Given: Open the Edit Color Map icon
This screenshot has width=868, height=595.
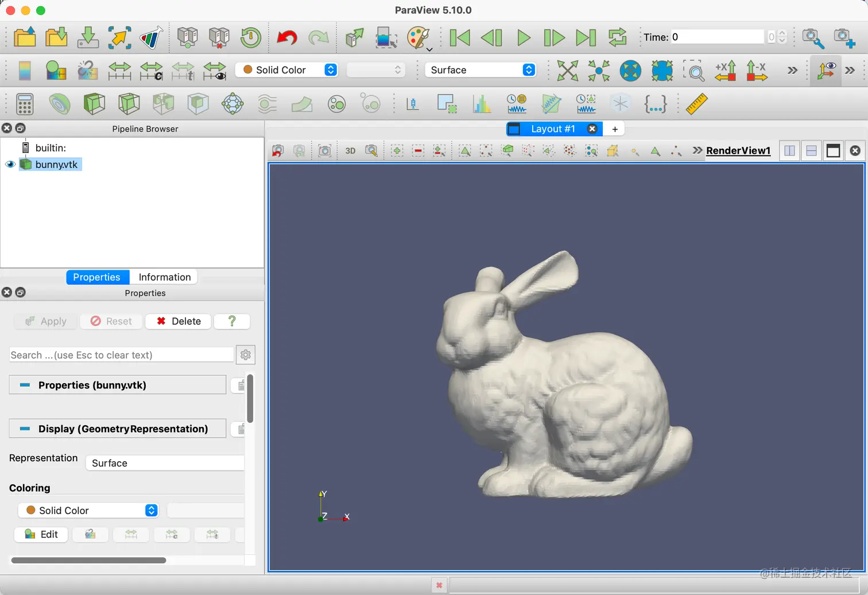Looking at the screenshot, I should [x=56, y=71].
